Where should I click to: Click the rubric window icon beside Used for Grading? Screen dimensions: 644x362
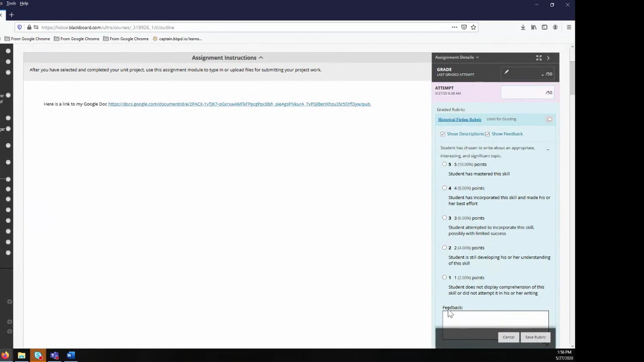click(x=550, y=119)
